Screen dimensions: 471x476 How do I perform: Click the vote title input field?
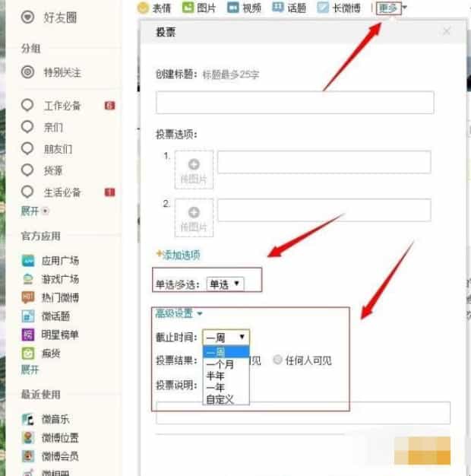[295, 103]
